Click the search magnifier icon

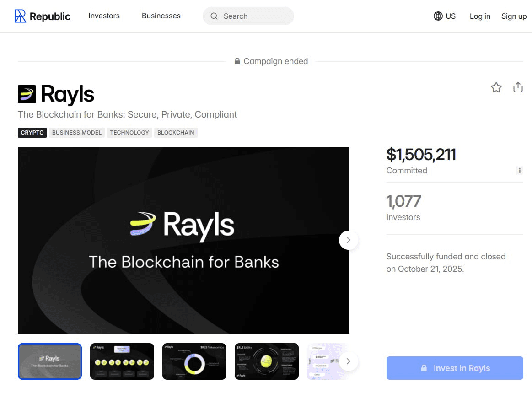point(214,16)
